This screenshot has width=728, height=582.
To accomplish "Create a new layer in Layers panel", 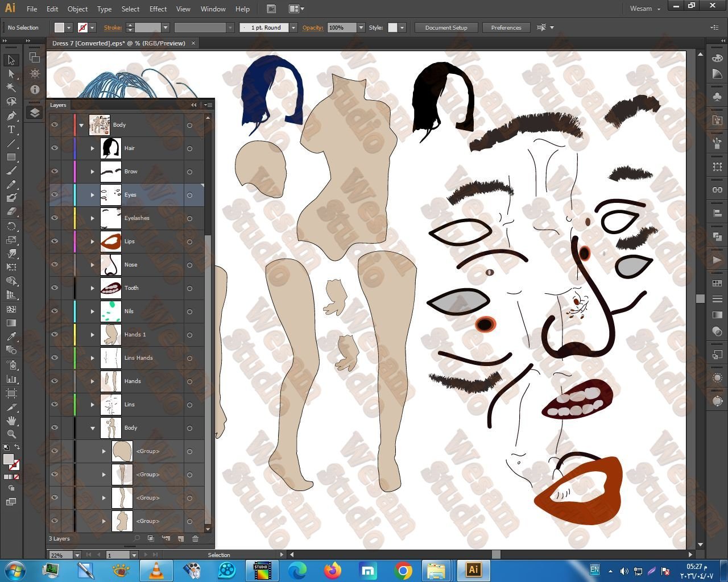I will pos(181,538).
